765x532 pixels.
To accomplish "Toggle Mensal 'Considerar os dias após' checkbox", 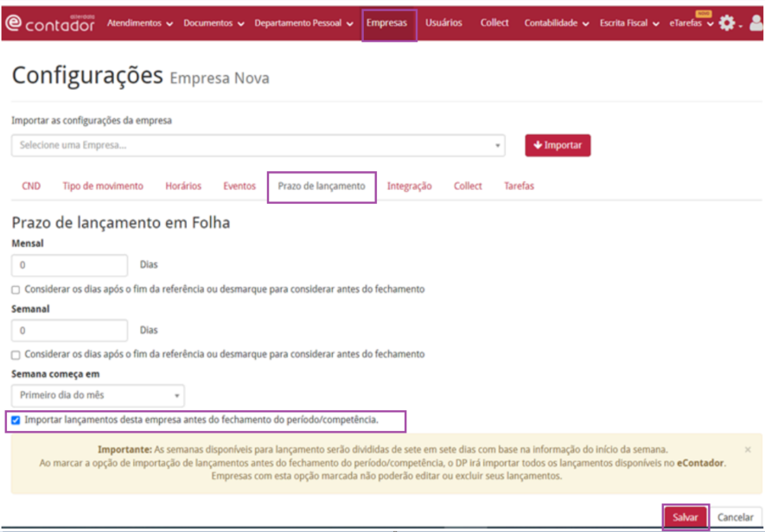I will coord(16,289).
